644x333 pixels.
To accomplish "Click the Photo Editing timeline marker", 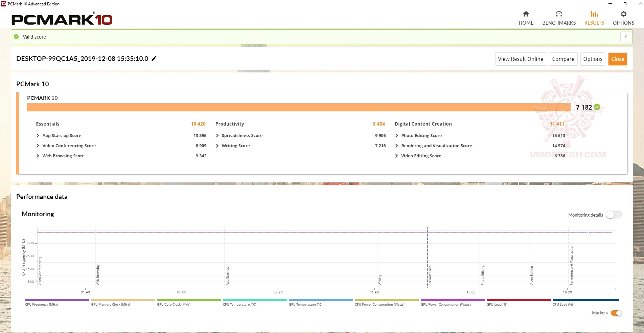I will (483, 275).
